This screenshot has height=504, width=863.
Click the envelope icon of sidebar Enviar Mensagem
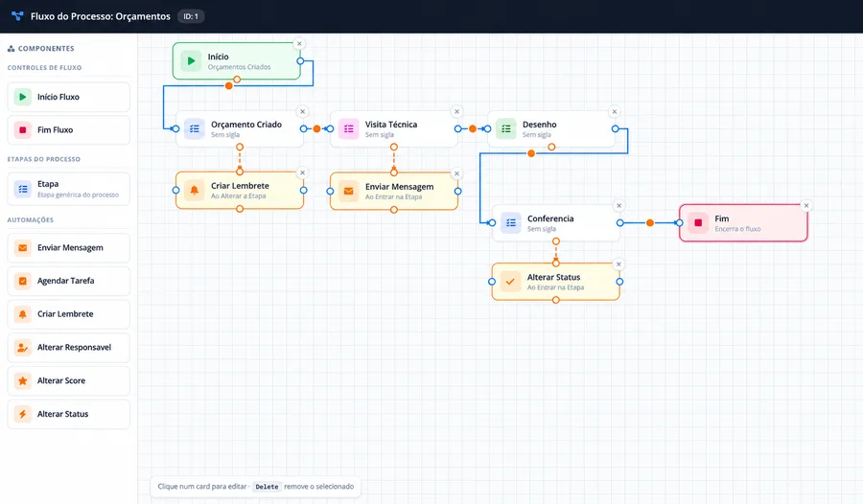click(23, 247)
